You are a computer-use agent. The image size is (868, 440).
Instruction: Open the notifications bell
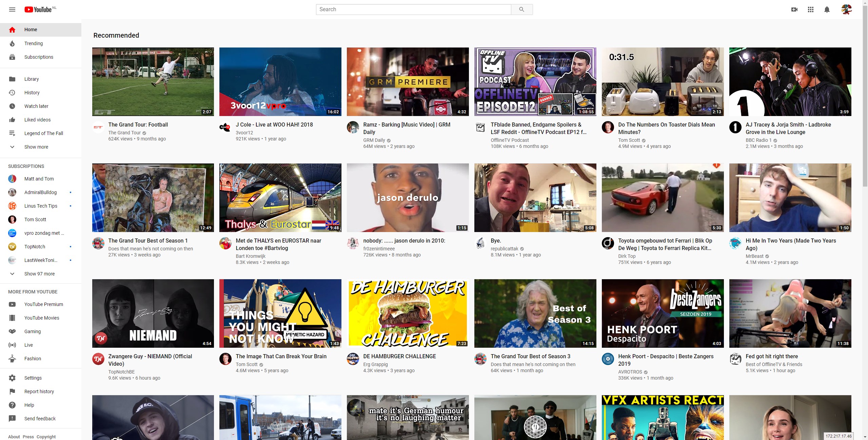tap(827, 9)
